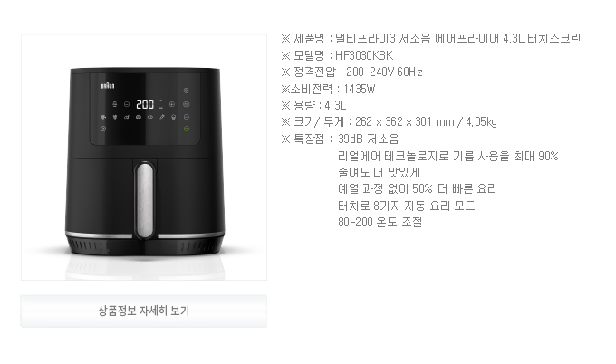Click the skewer preset icon on the panel
The height and width of the screenshot is (364, 616).
(x=162, y=117)
